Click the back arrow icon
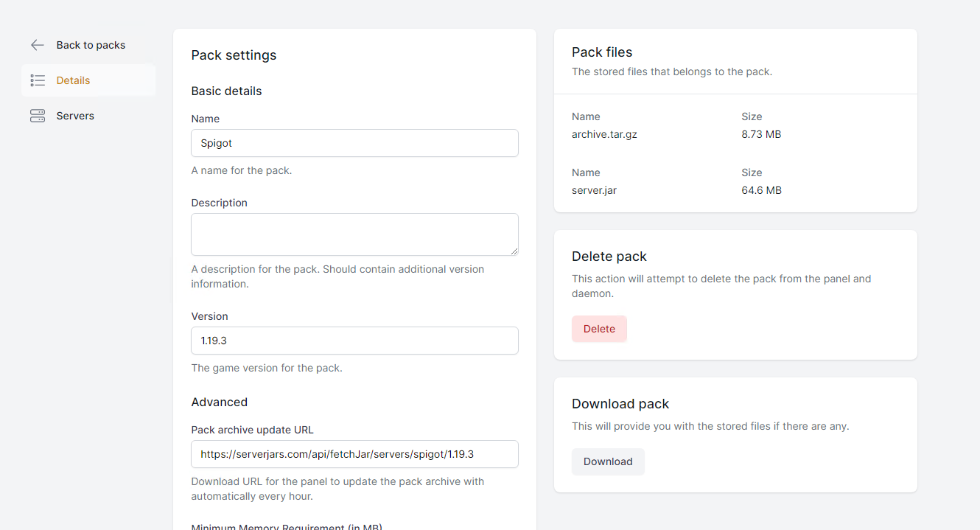Screen dimensions: 980x530 (x=38, y=45)
